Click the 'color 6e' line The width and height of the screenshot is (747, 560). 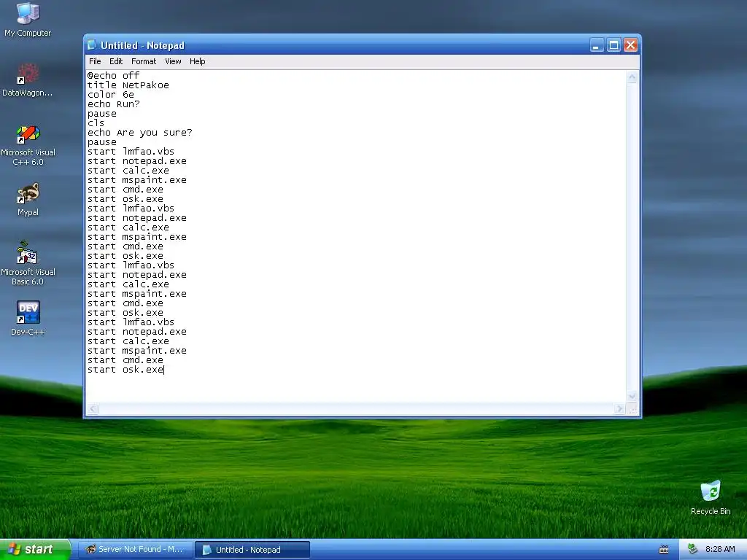tap(111, 95)
